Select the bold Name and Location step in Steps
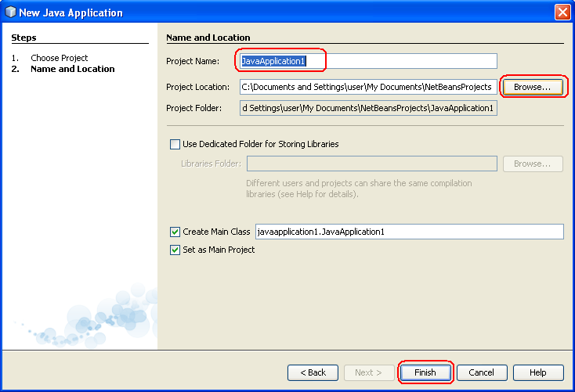This screenshot has height=392, width=575. pyautogui.click(x=73, y=69)
